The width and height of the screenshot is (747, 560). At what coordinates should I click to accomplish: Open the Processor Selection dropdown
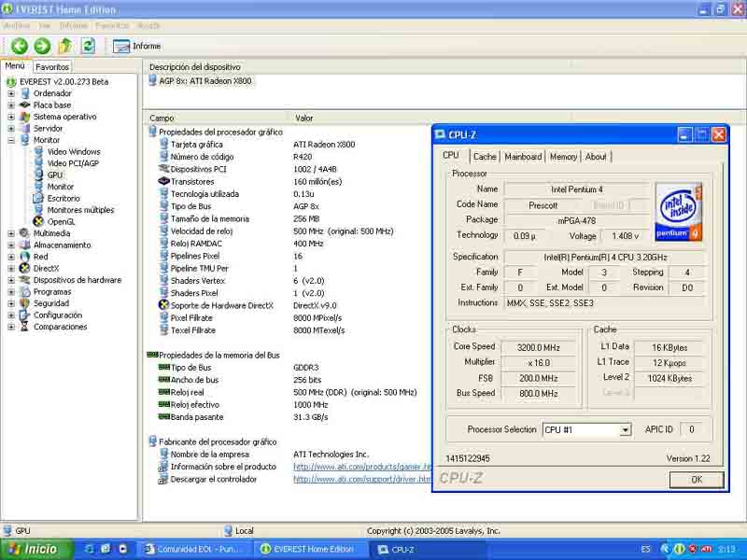[625, 430]
